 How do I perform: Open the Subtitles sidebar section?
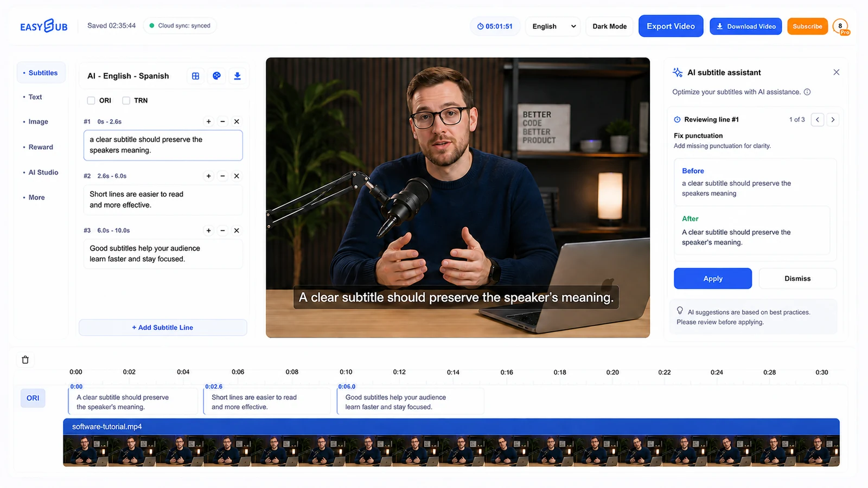coord(41,73)
